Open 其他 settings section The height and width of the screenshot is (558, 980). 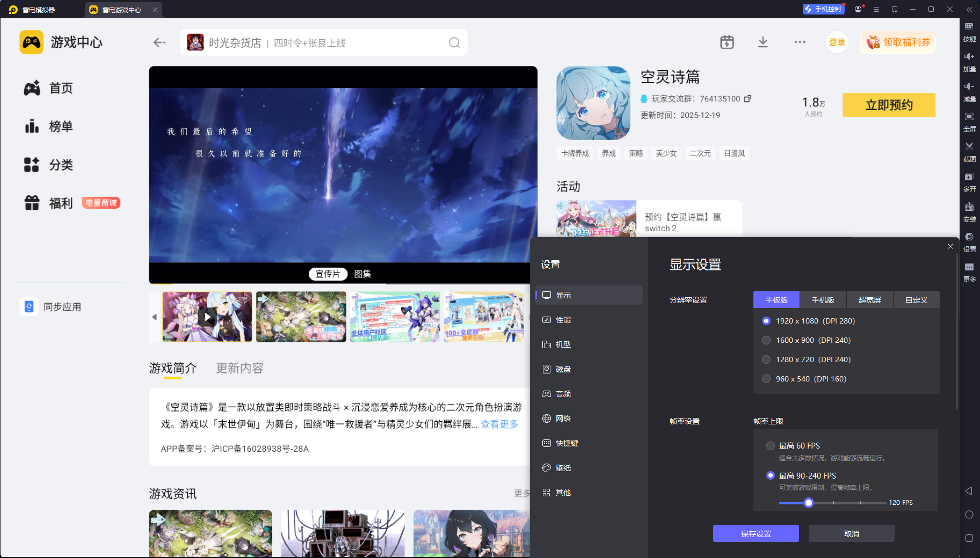pos(589,493)
